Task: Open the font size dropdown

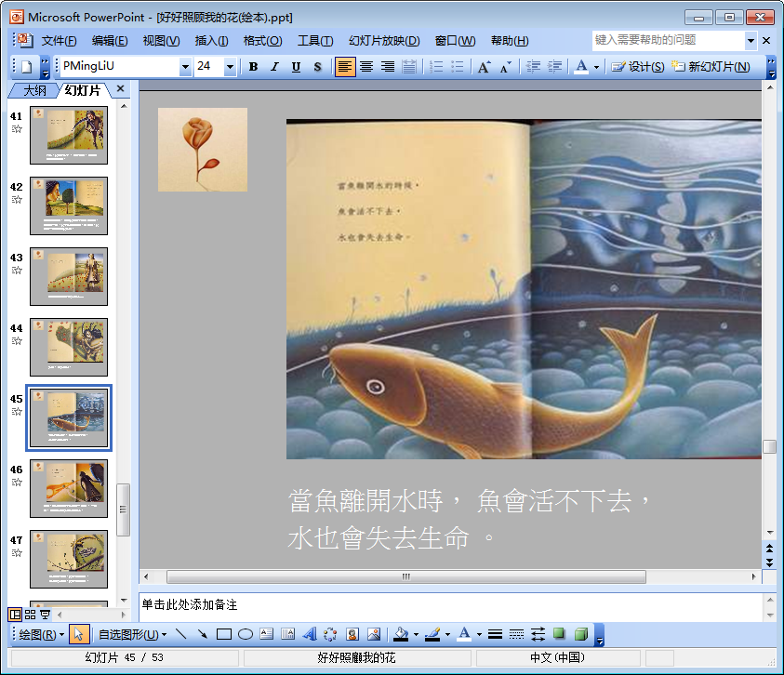Action: tap(230, 67)
